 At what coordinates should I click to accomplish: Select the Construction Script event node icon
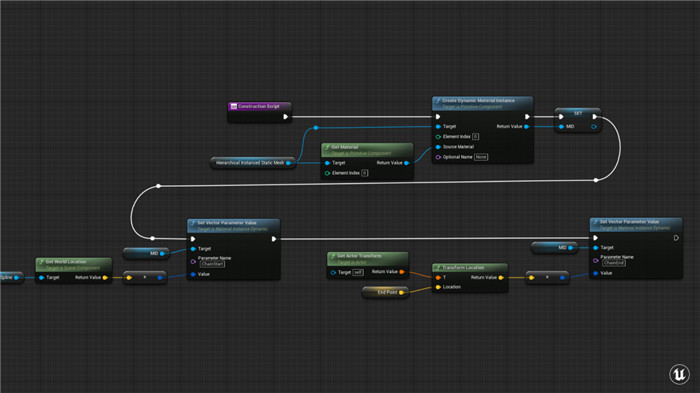[233, 106]
